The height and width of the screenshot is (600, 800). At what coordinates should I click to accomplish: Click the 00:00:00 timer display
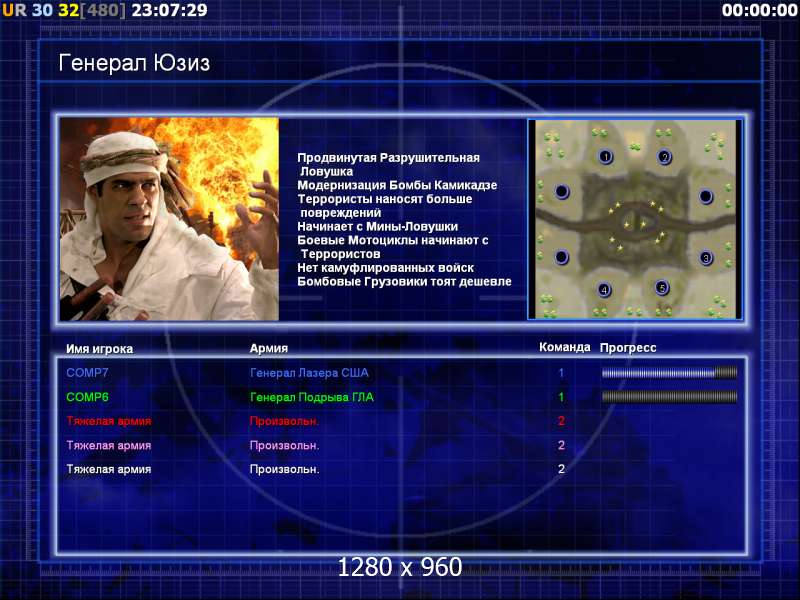759,10
